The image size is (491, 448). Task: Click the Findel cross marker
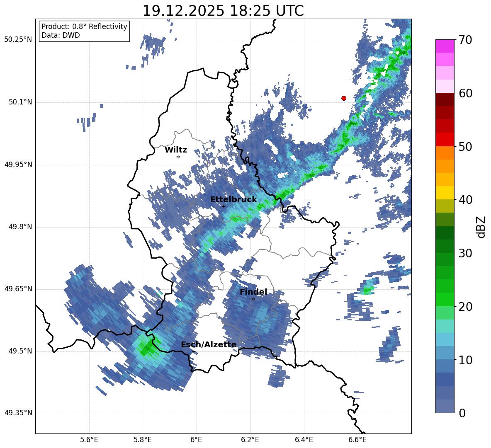point(253,299)
